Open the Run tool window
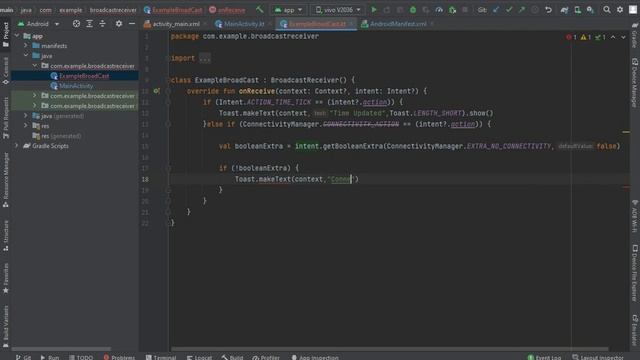Screen dimensions: 640x360 coord(50,357)
